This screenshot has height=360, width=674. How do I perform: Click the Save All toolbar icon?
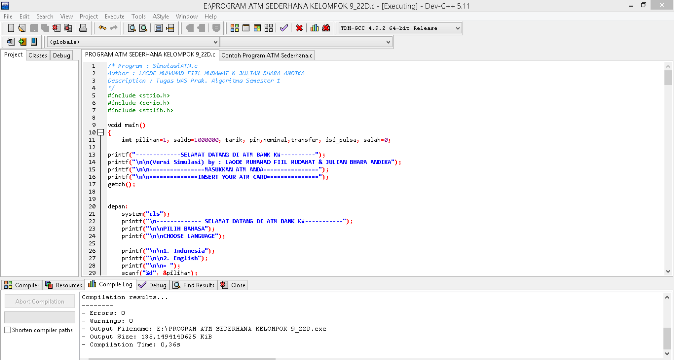(45, 28)
